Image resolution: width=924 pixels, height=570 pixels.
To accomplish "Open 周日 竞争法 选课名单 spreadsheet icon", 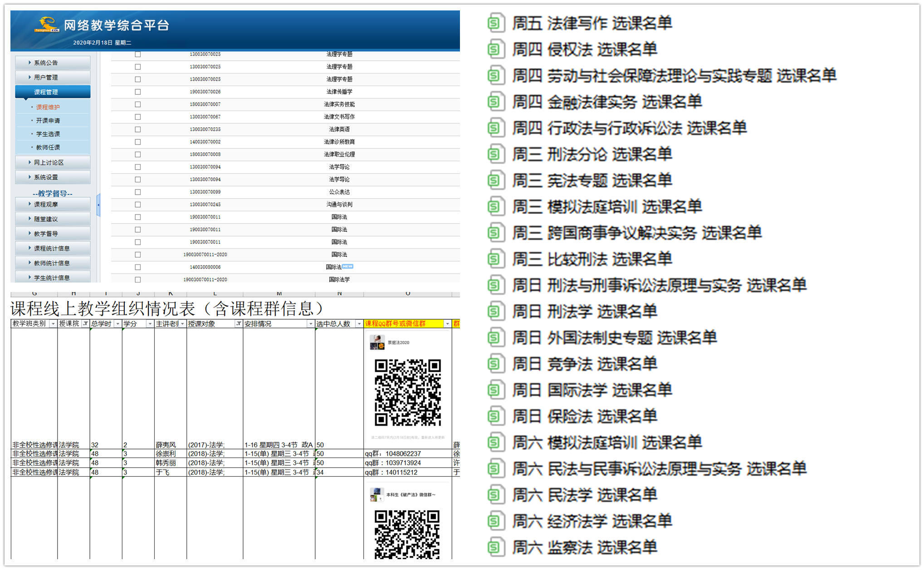I will tap(496, 364).
